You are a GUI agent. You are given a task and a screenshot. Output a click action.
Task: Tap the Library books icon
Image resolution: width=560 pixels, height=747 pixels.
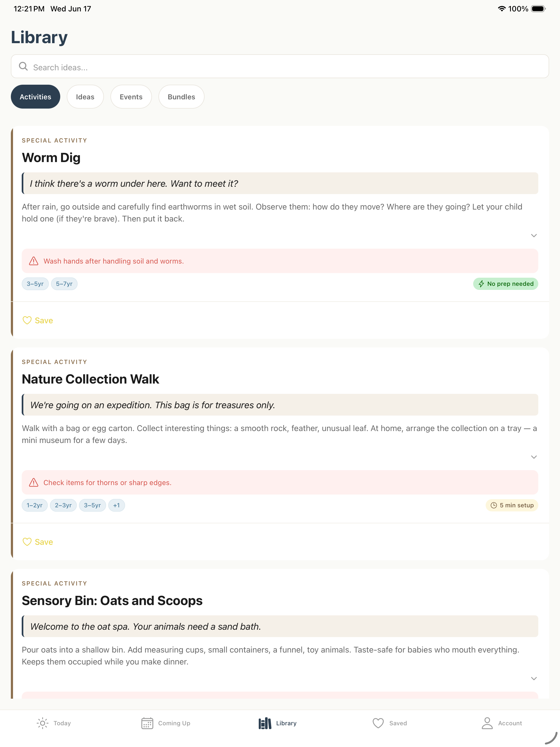click(x=265, y=723)
